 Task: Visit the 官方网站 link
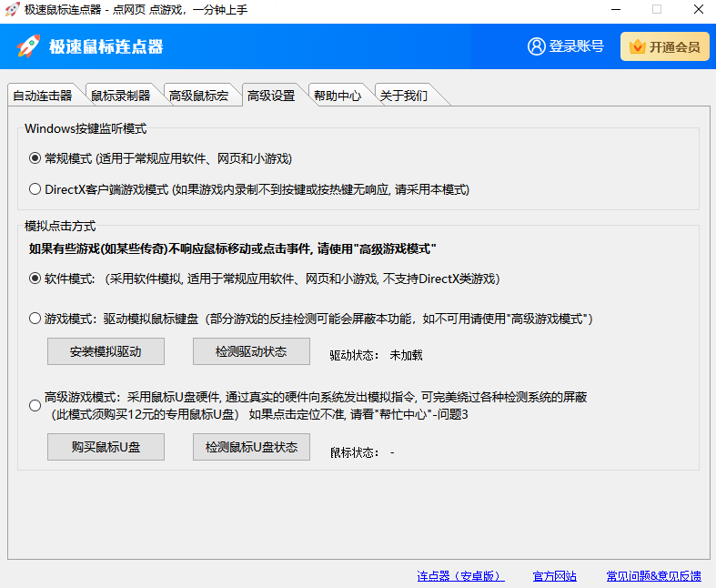(x=554, y=576)
